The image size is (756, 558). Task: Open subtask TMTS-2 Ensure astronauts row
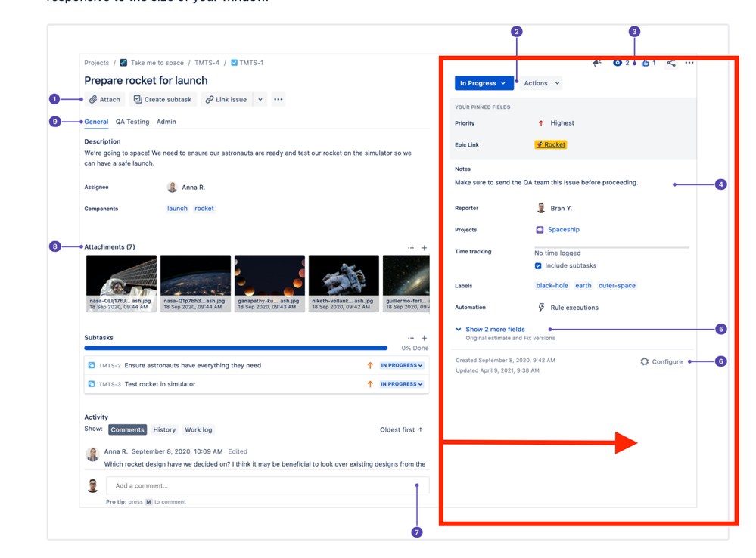pos(257,366)
